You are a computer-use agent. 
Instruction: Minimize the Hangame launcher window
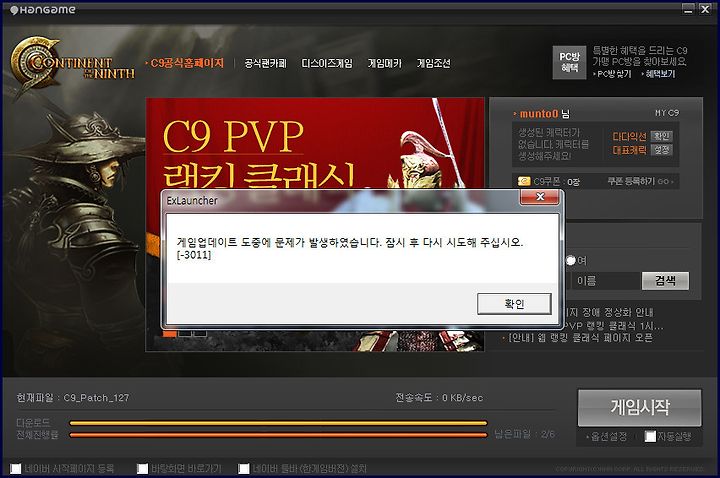688,9
